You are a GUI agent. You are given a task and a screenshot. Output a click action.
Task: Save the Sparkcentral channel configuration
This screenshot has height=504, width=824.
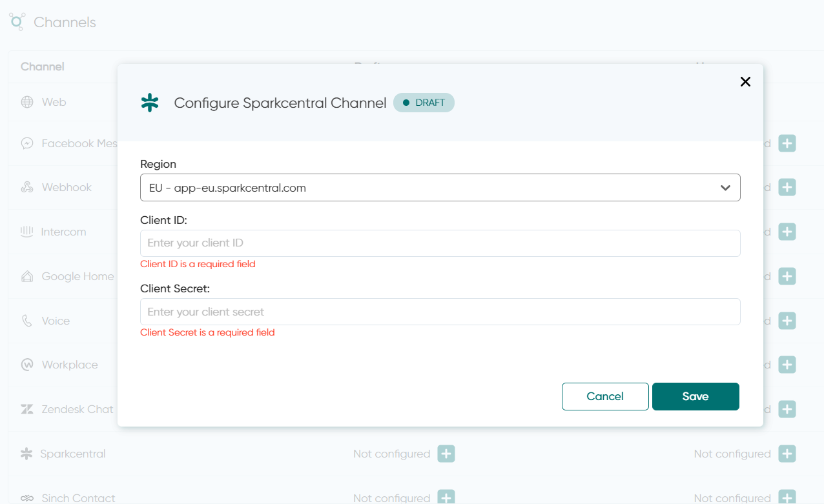tap(695, 396)
